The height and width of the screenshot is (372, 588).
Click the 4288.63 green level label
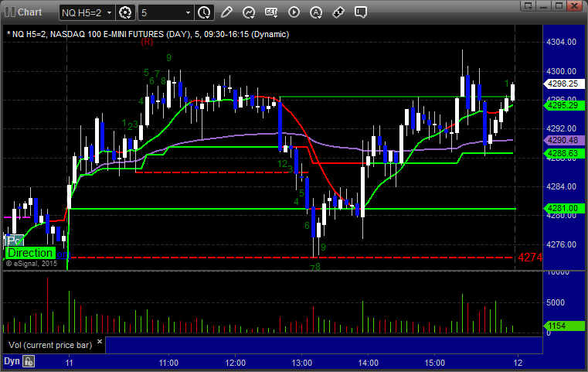coord(563,153)
